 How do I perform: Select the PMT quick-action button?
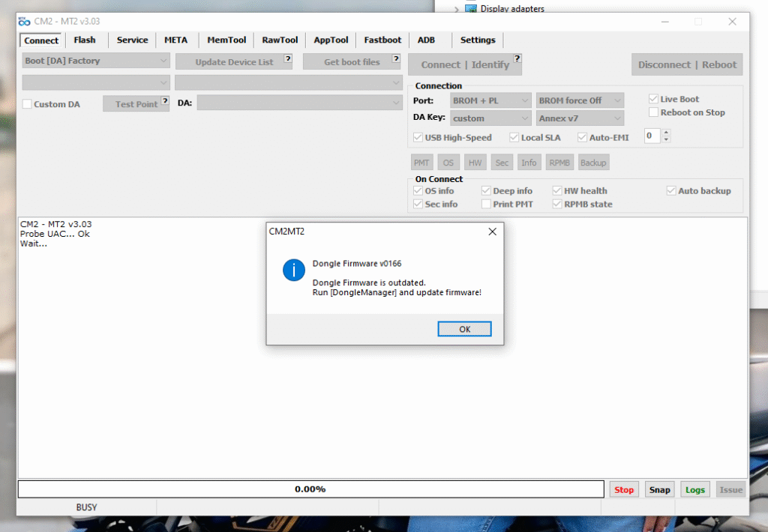pos(421,162)
